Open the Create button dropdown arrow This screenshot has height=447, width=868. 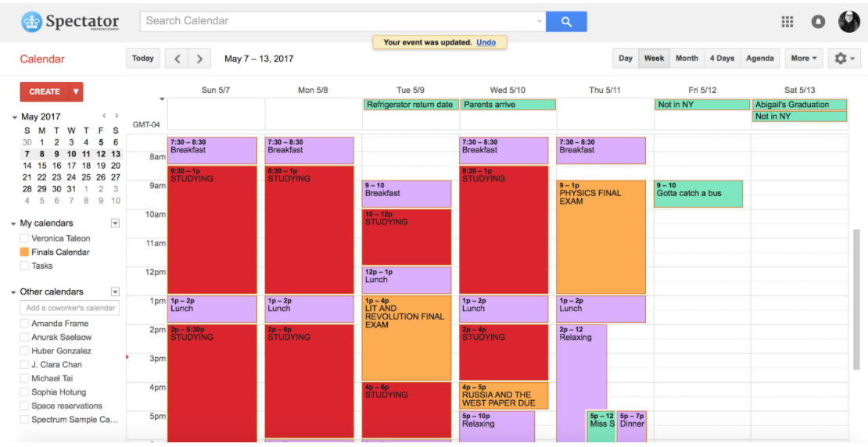pos(76,91)
